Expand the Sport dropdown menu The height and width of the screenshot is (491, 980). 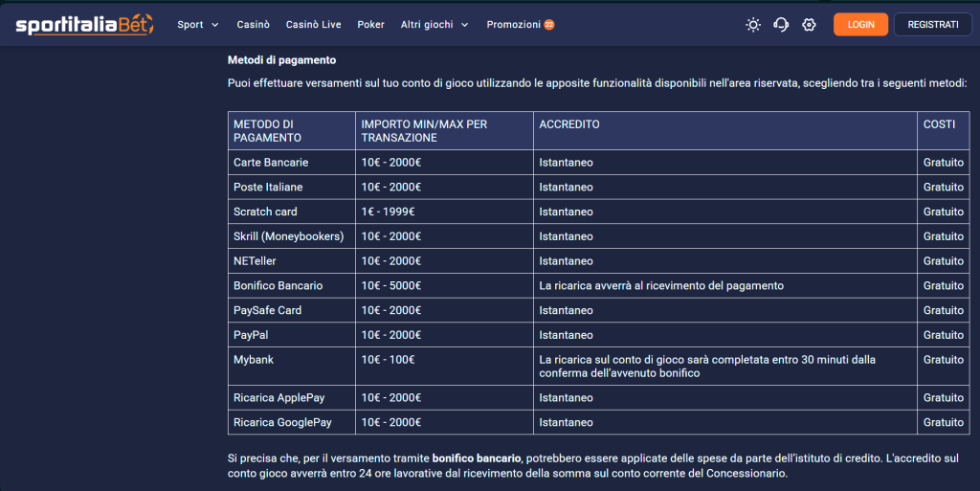(x=198, y=25)
